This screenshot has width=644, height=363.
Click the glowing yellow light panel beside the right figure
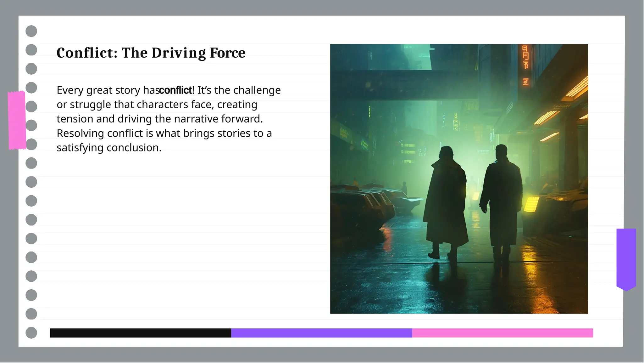pyautogui.click(x=532, y=204)
